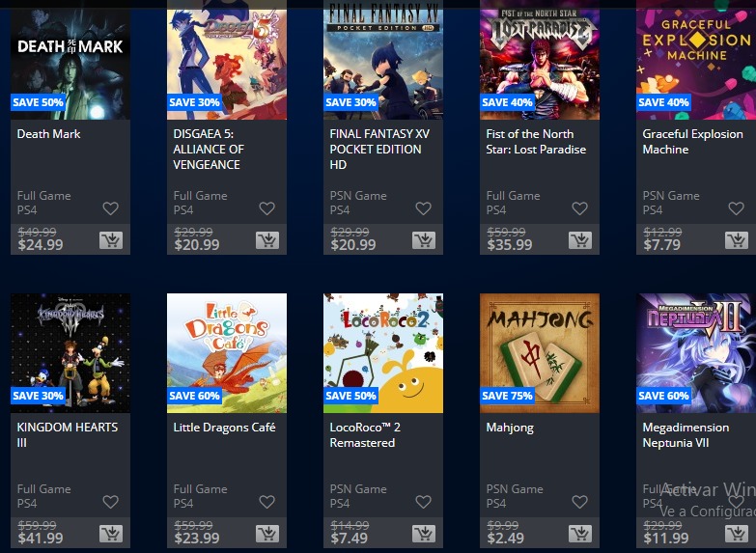
Task: Add FINAL FANTASY XV Pocket Edition to cart
Action: click(x=424, y=240)
